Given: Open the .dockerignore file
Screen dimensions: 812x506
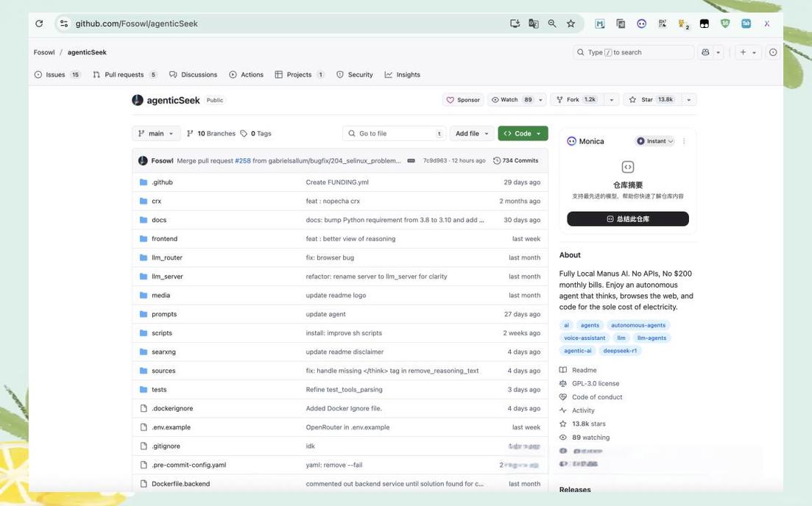Looking at the screenshot, I should tap(172, 408).
